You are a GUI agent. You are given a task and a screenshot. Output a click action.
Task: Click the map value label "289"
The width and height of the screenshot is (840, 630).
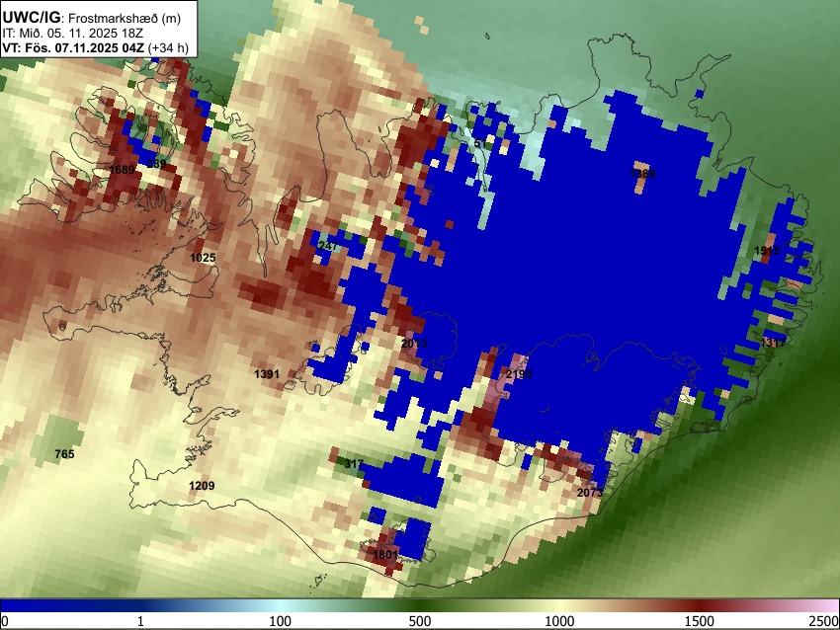(x=156, y=164)
